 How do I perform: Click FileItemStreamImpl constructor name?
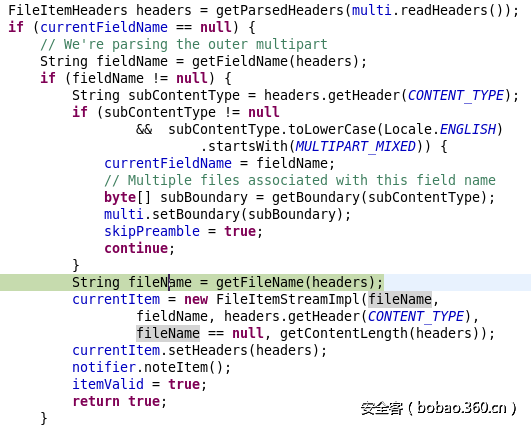(288, 299)
